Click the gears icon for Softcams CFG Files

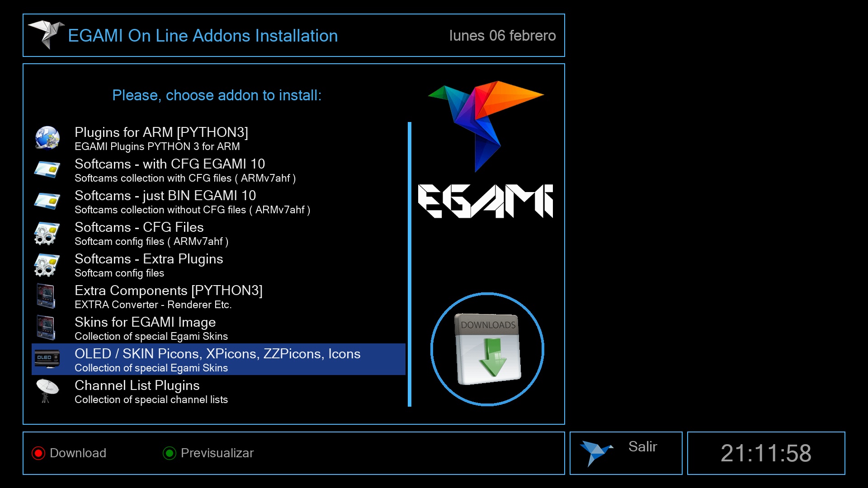[x=47, y=233]
